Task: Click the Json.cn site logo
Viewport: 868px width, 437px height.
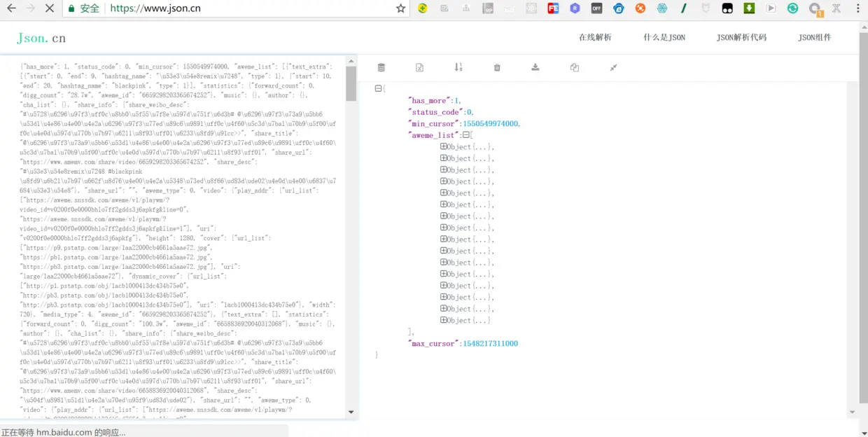Action: 41,38
